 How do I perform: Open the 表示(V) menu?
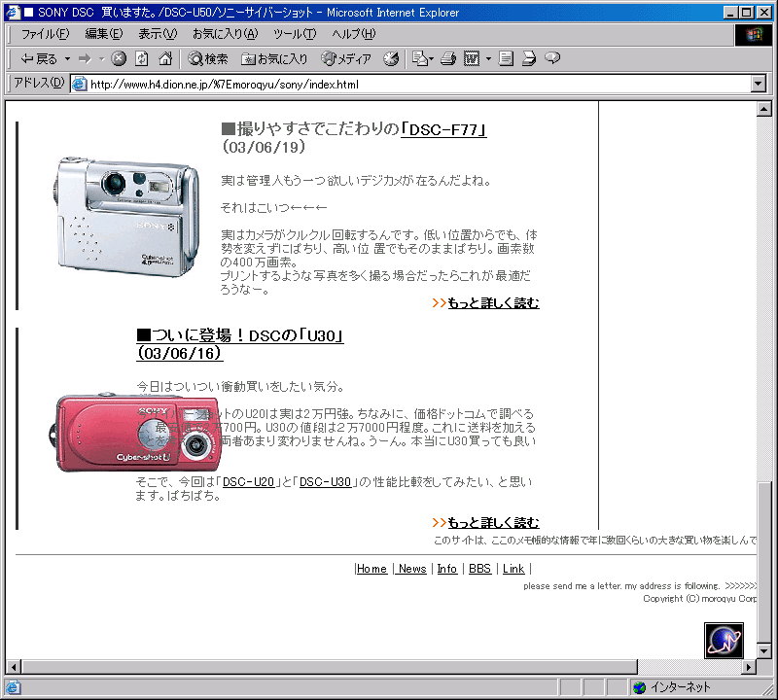[x=158, y=34]
